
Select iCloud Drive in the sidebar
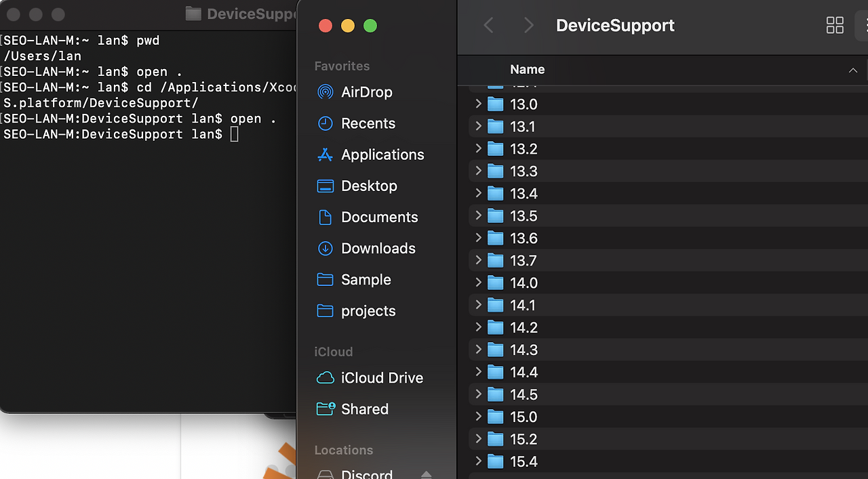(382, 377)
